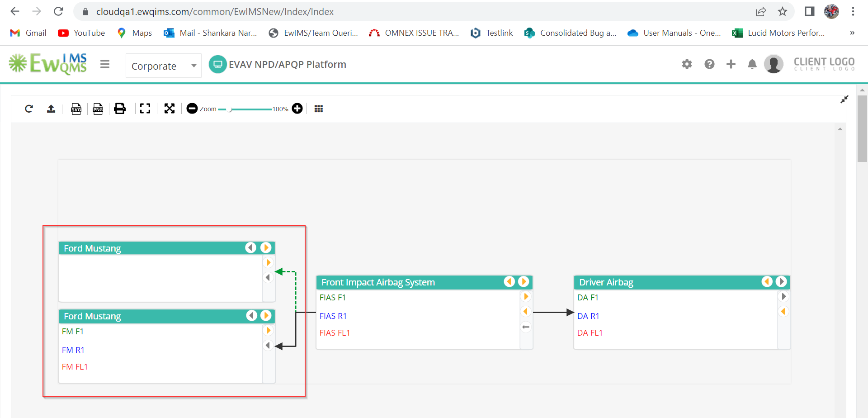Click left arrow in lower Ford Mustang strip
This screenshot has height=418, width=868.
pos(268,346)
